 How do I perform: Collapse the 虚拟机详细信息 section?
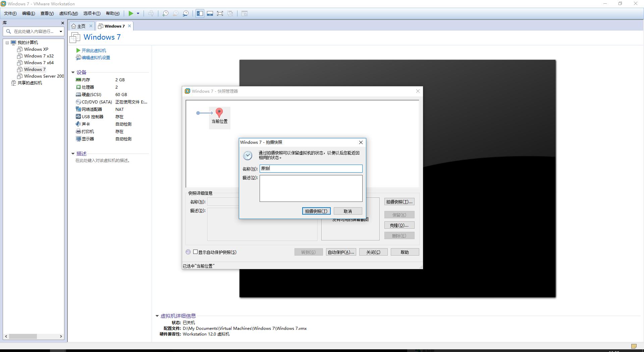tap(157, 316)
